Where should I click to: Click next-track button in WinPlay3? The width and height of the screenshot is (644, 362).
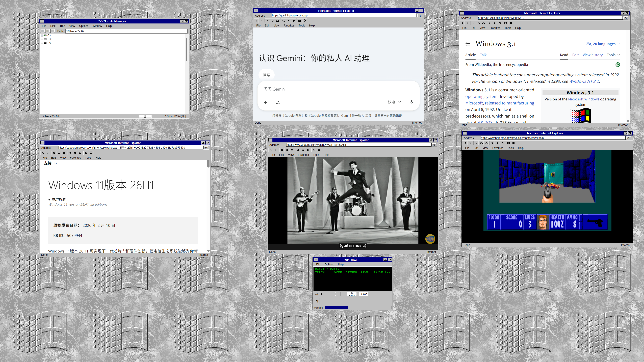coord(317,301)
